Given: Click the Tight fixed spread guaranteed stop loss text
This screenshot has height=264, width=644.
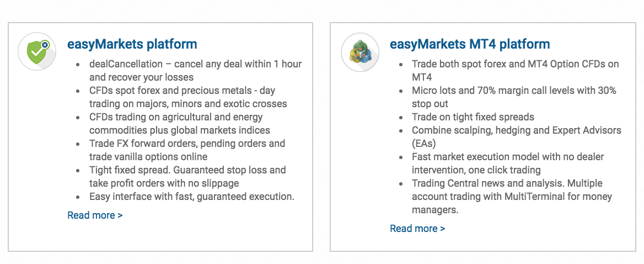Looking at the screenshot, I should 187,176.
